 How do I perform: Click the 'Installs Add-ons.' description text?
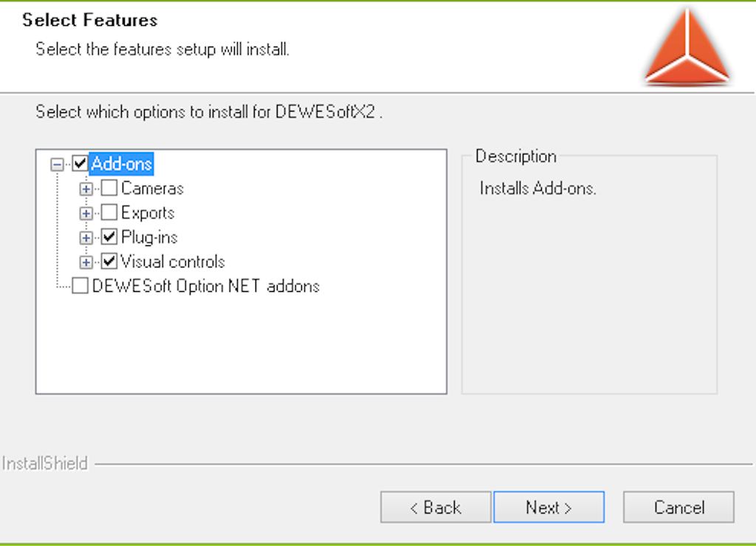(x=538, y=188)
